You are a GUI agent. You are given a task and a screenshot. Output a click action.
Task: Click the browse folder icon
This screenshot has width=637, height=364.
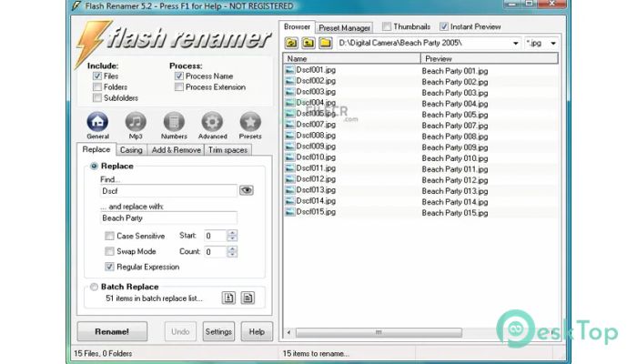pyautogui.click(x=326, y=43)
